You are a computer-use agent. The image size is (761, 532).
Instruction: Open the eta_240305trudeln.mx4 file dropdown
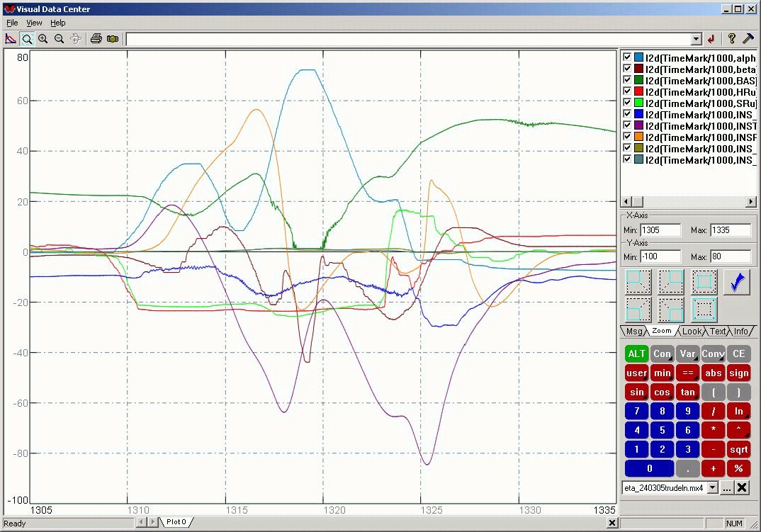click(x=712, y=487)
